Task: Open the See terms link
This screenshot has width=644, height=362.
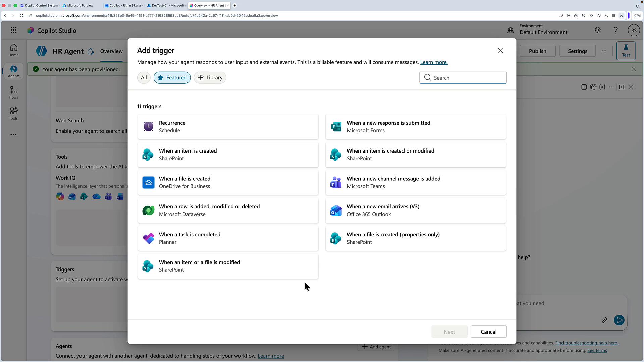Action: 597,351
